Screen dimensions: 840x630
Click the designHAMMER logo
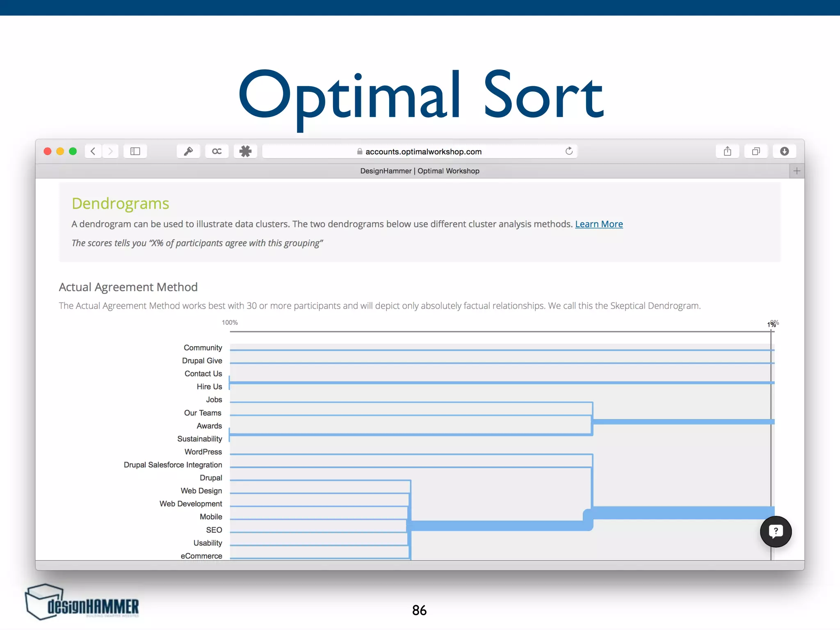coord(82,602)
